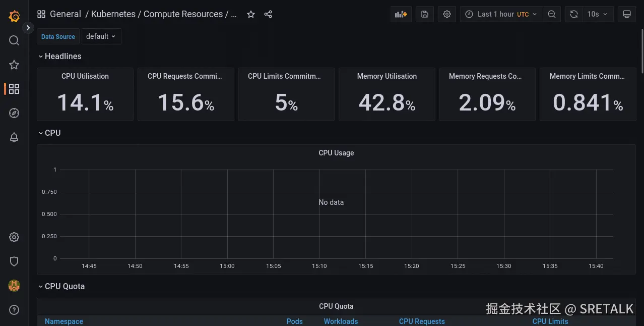Share the dashboard via share icon

268,14
